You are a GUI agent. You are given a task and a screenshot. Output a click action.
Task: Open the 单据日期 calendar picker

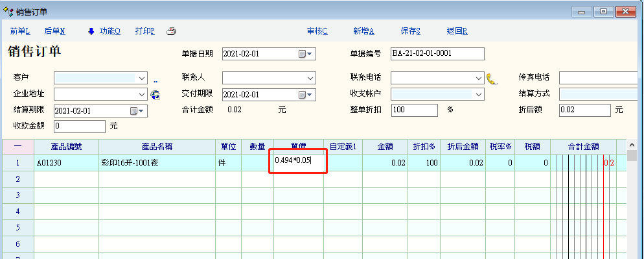pos(305,54)
